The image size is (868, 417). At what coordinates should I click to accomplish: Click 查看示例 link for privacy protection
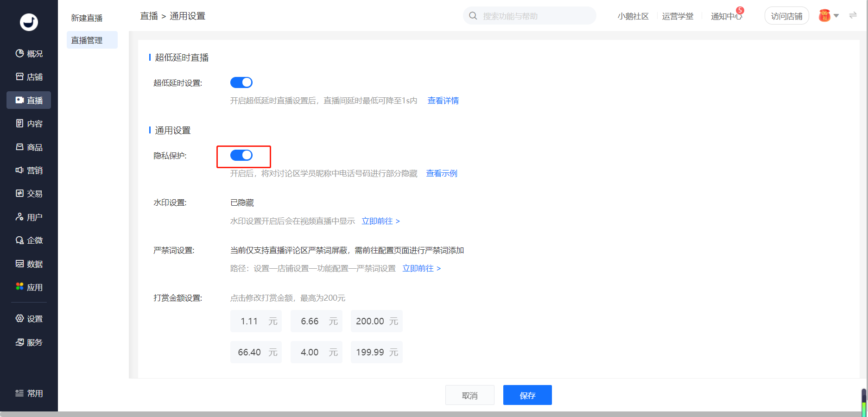coord(442,173)
